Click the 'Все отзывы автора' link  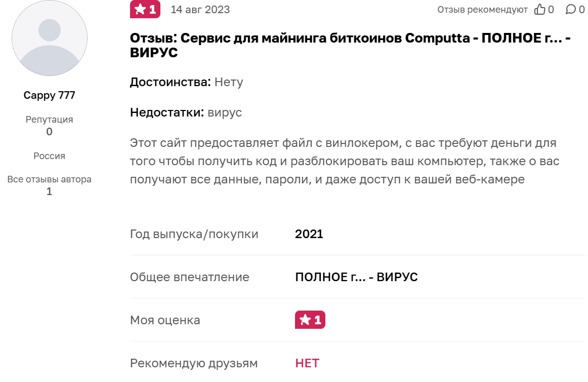click(x=50, y=179)
